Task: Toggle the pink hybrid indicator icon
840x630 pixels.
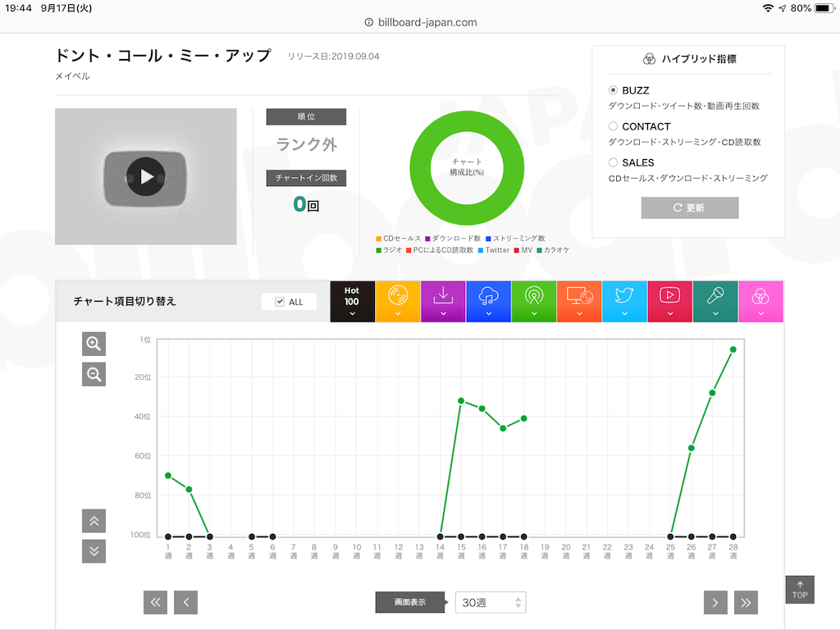Action: [x=760, y=302]
